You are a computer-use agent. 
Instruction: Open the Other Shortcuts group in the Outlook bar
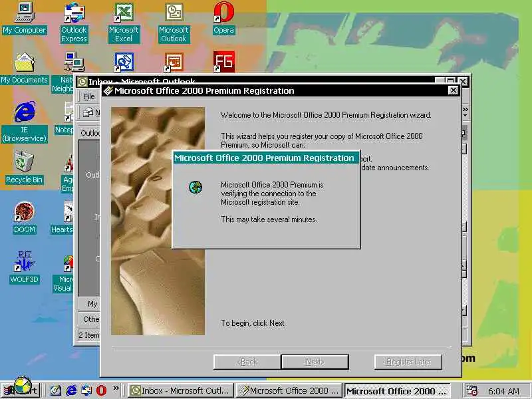coord(89,320)
